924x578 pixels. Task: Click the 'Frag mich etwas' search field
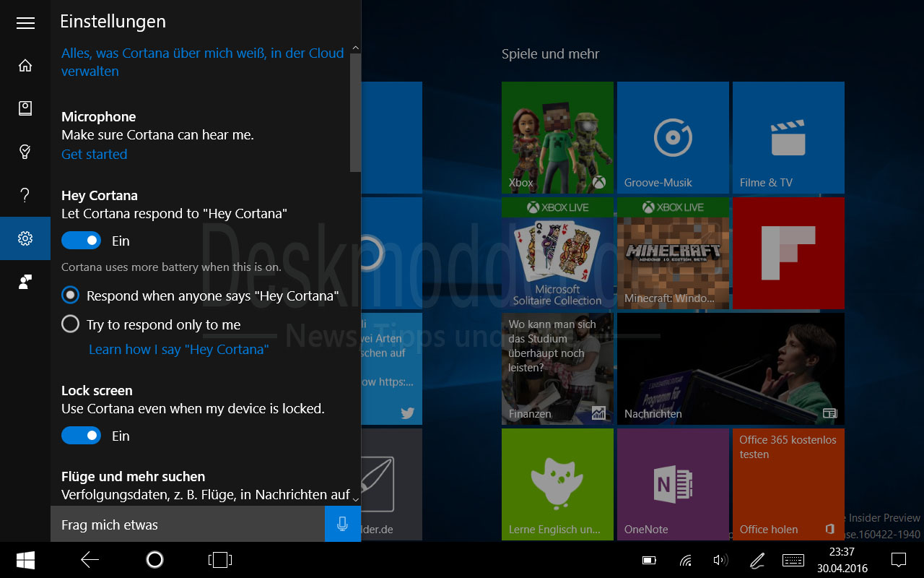tap(188, 524)
